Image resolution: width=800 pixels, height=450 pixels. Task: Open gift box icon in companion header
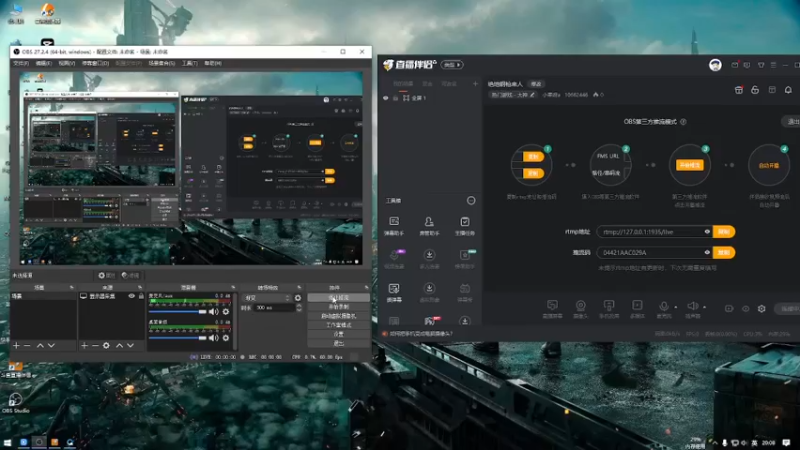click(739, 90)
